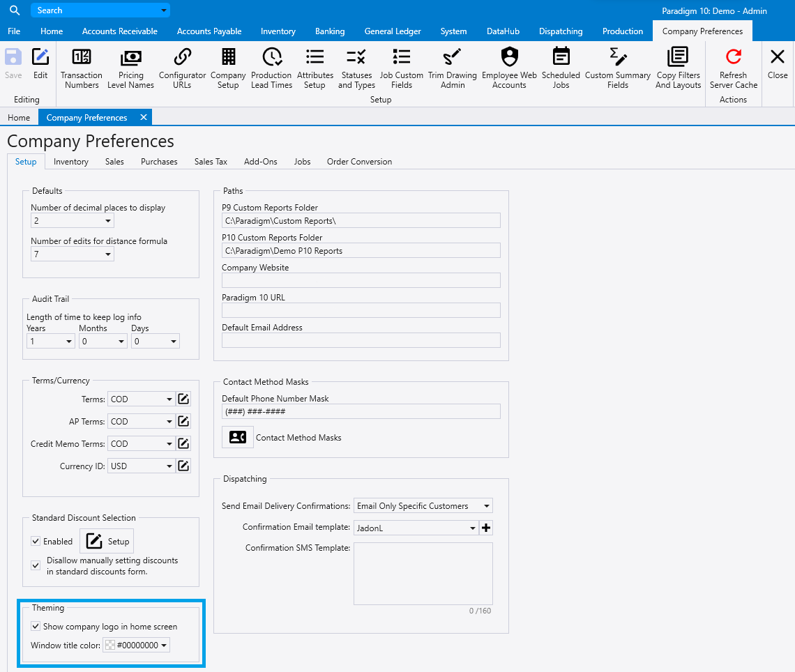Add a confirmation email template
The height and width of the screenshot is (672, 795).
pyautogui.click(x=486, y=528)
